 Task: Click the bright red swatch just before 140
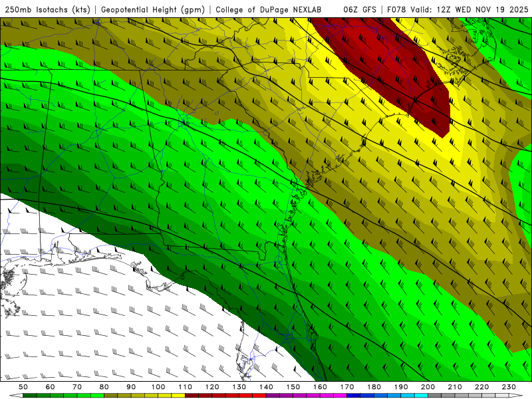point(259,396)
